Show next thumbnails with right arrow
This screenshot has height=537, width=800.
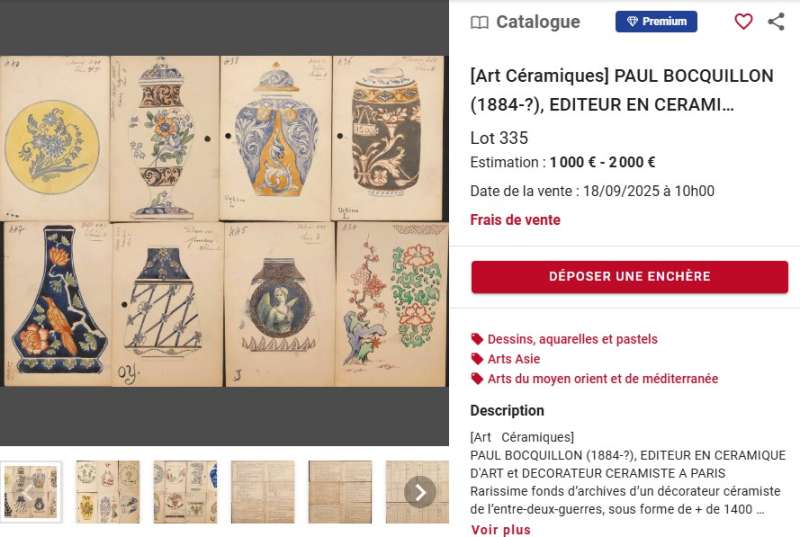click(x=420, y=492)
